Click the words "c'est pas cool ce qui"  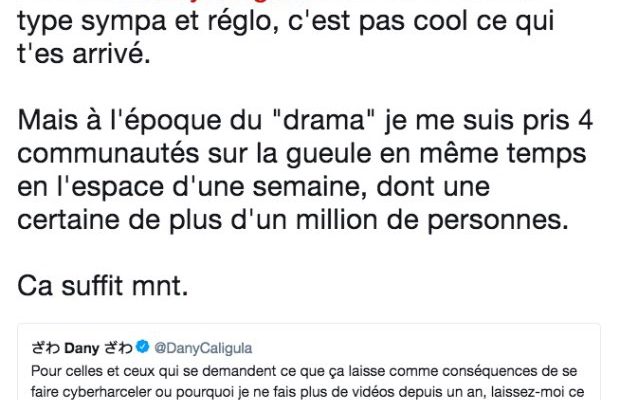click(x=421, y=22)
